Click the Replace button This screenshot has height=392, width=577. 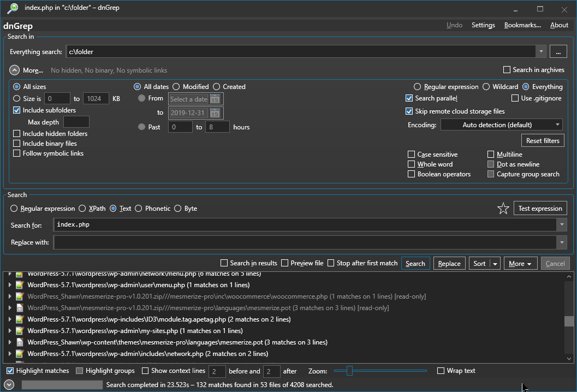coord(449,264)
